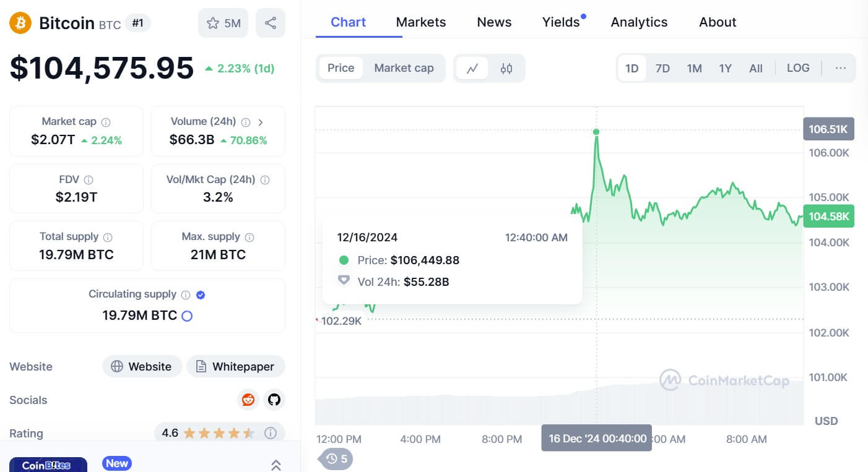
Task: Open the Yields tab
Action: click(559, 22)
